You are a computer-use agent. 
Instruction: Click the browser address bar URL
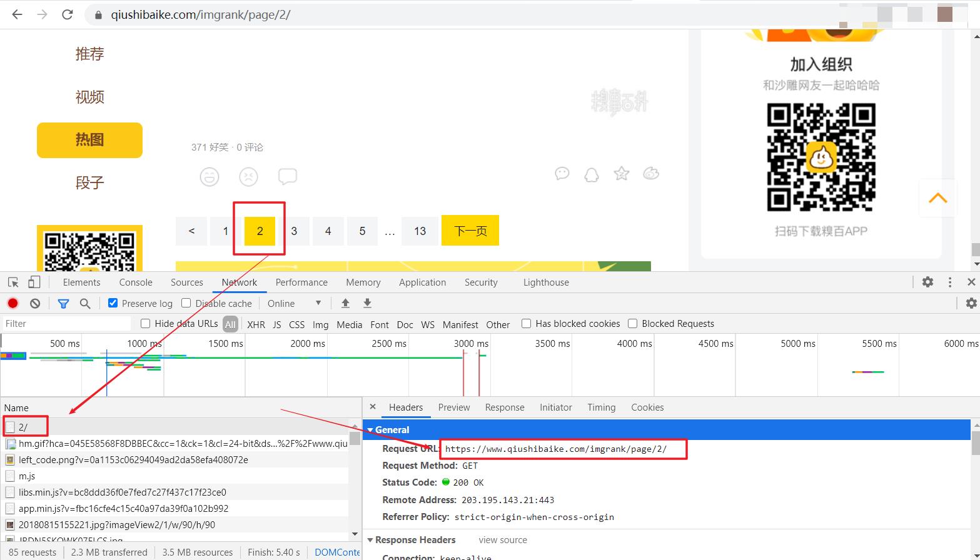pos(201,15)
